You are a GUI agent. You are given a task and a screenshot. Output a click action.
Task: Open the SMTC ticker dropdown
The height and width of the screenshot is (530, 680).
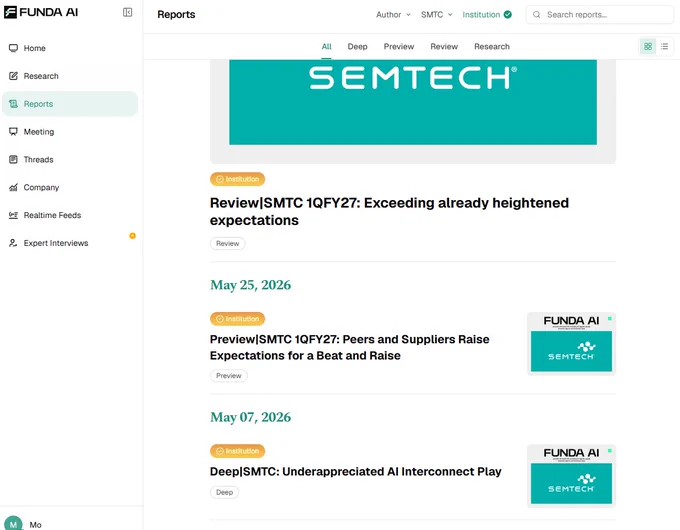436,15
